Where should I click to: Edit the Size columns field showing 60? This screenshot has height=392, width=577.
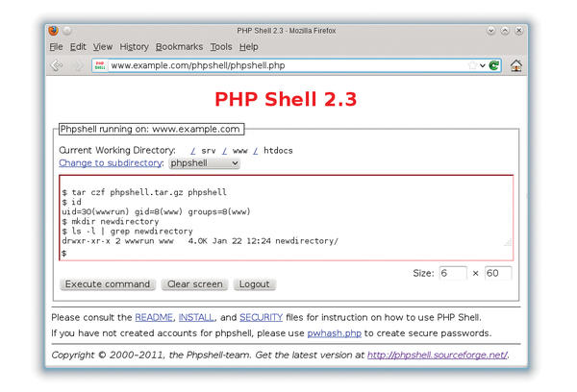(498, 273)
